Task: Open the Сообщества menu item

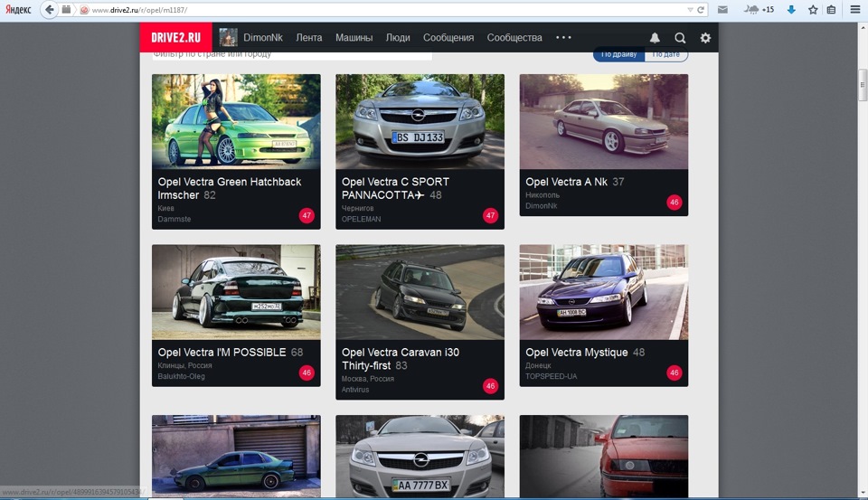Action: pyautogui.click(x=514, y=38)
